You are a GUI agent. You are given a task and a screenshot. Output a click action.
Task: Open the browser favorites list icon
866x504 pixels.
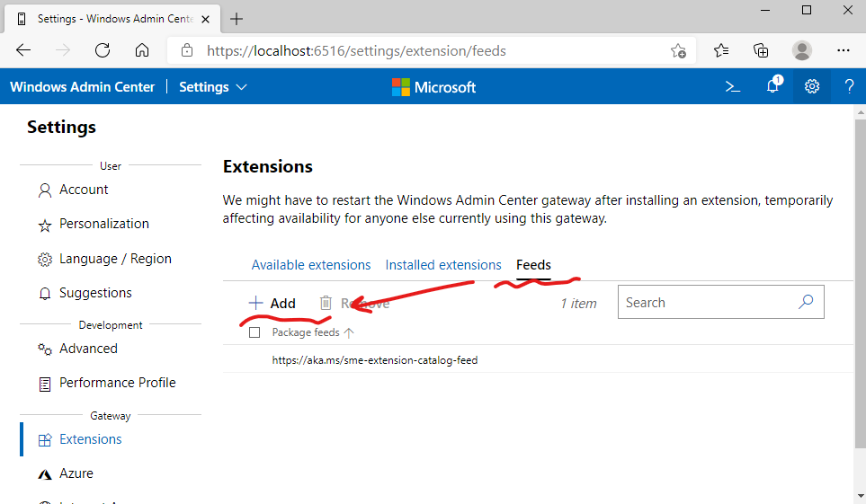720,51
